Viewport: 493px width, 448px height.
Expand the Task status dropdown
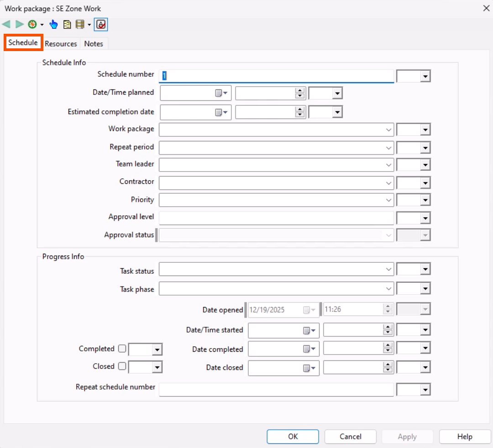[388, 270]
